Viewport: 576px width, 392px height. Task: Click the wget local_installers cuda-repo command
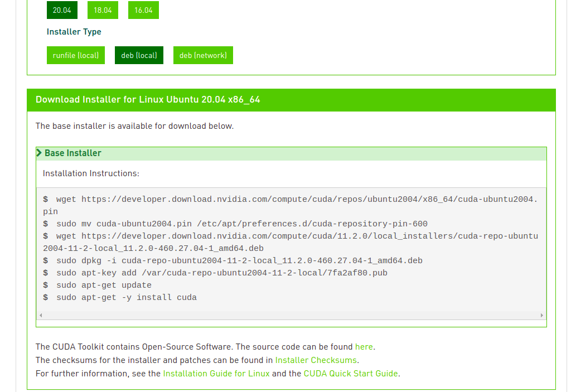click(291, 242)
